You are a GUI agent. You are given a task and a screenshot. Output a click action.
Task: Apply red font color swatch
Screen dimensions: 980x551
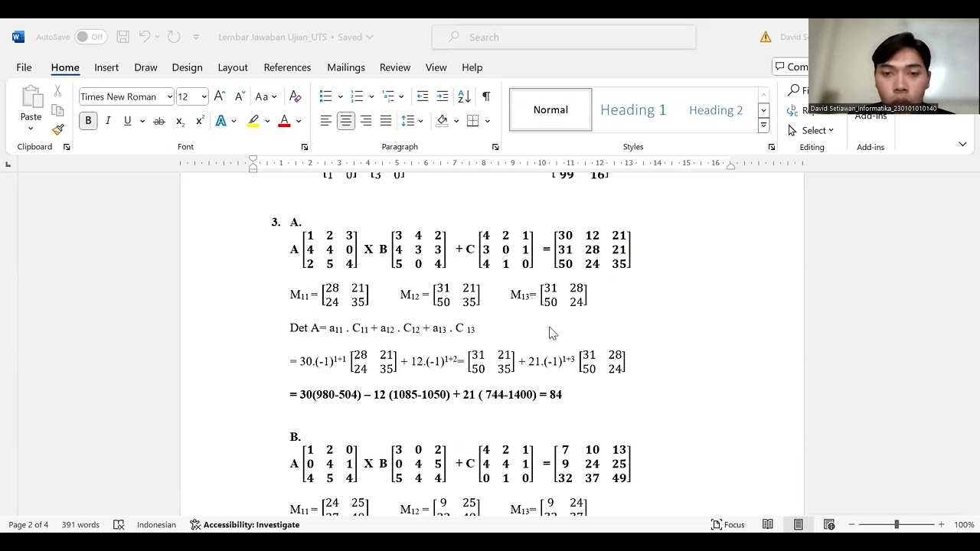coord(284,121)
